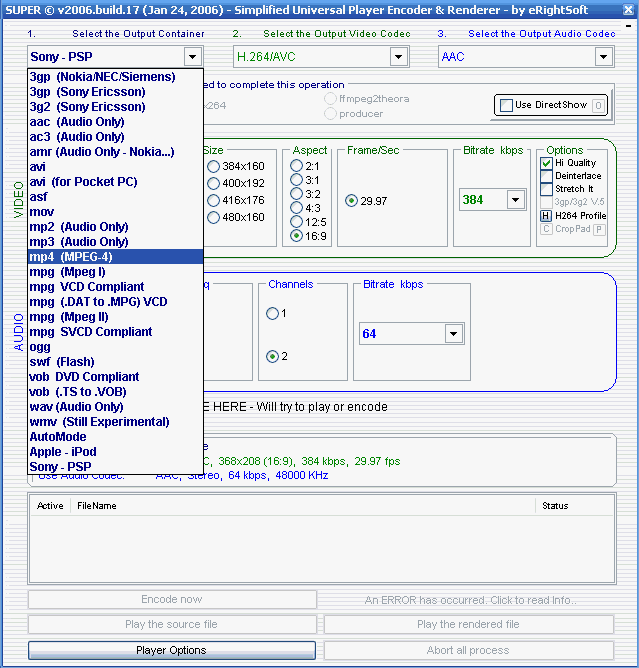
Task: Expand the audio bitrate kbps dropdown
Action: (453, 334)
